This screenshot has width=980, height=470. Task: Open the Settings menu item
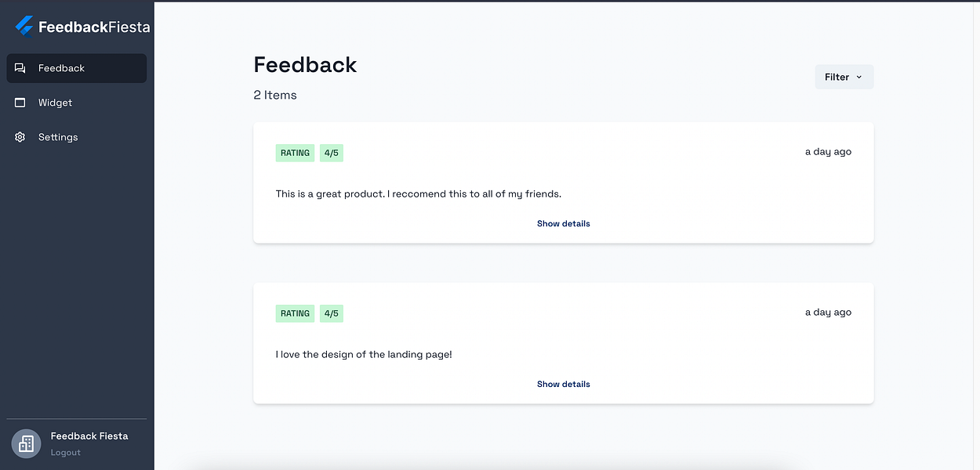click(x=77, y=137)
